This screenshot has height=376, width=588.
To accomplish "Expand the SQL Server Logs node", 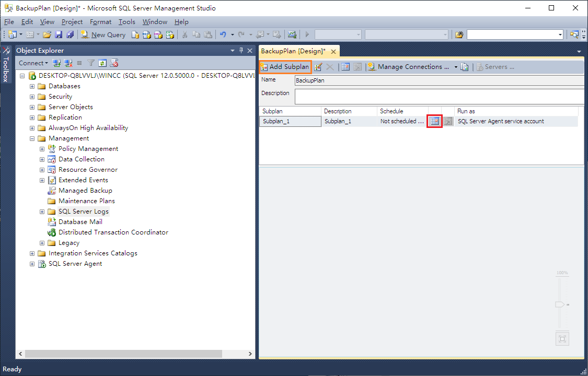I will click(x=42, y=211).
